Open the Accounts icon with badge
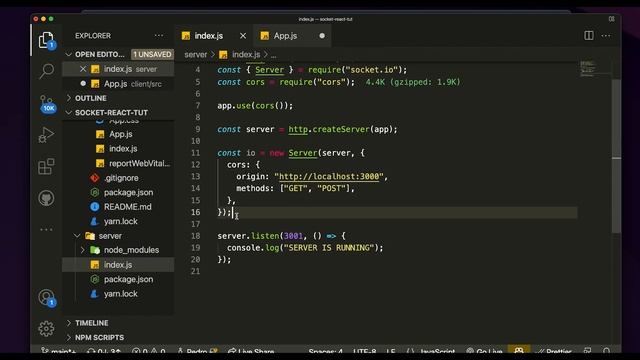 click(47, 298)
